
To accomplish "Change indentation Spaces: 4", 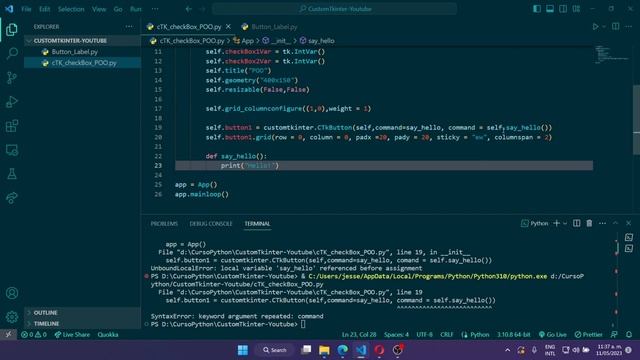I will [396, 335].
